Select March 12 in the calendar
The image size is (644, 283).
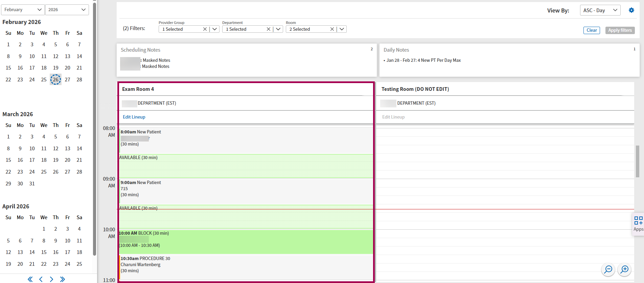(x=56, y=149)
